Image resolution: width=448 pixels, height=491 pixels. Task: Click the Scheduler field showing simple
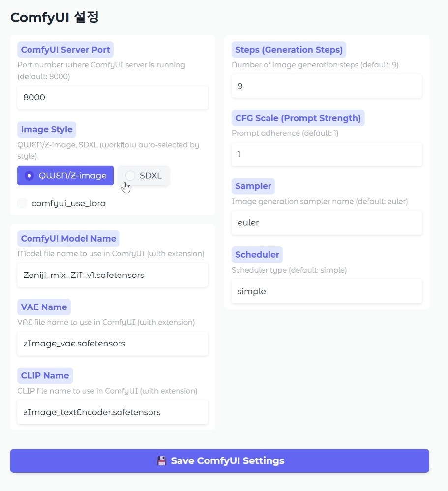pyautogui.click(x=327, y=291)
